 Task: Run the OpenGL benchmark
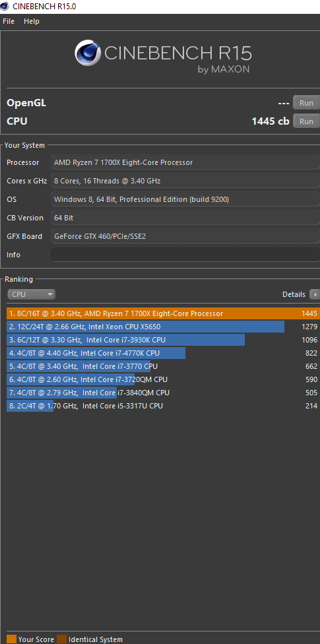pos(306,103)
